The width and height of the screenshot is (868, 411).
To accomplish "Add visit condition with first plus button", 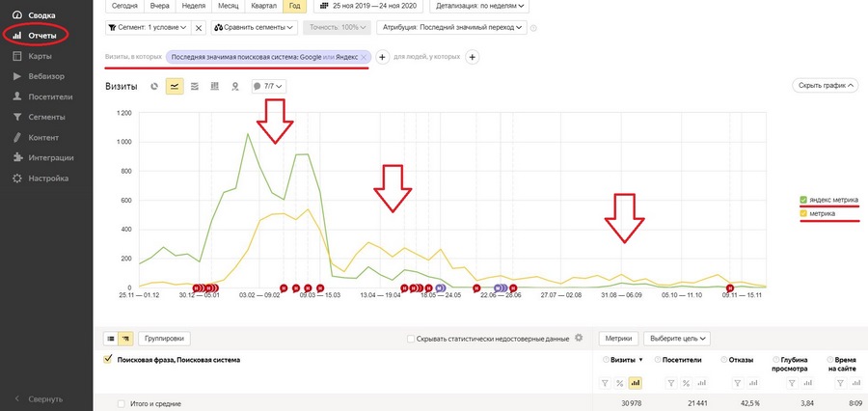I will 382,57.
